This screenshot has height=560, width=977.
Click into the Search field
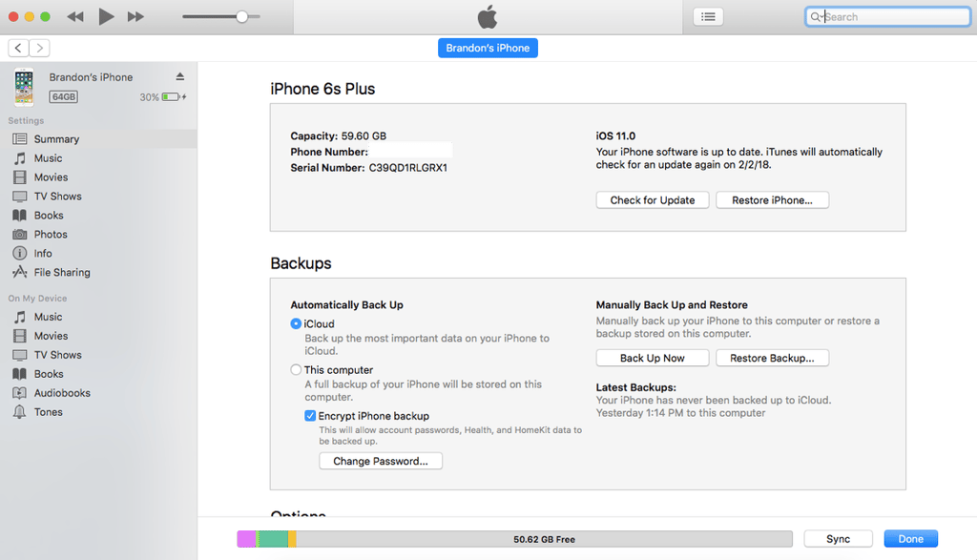888,17
